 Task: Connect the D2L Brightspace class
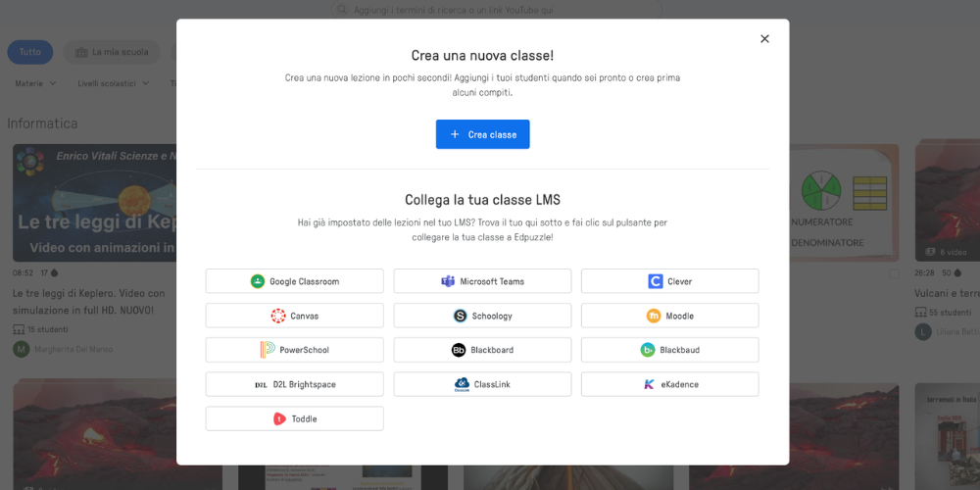294,384
